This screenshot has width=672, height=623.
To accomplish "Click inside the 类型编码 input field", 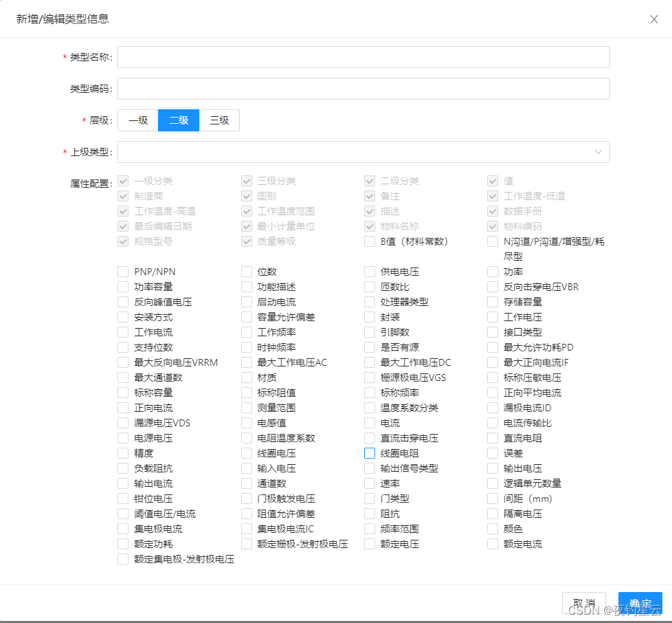I will (x=364, y=89).
